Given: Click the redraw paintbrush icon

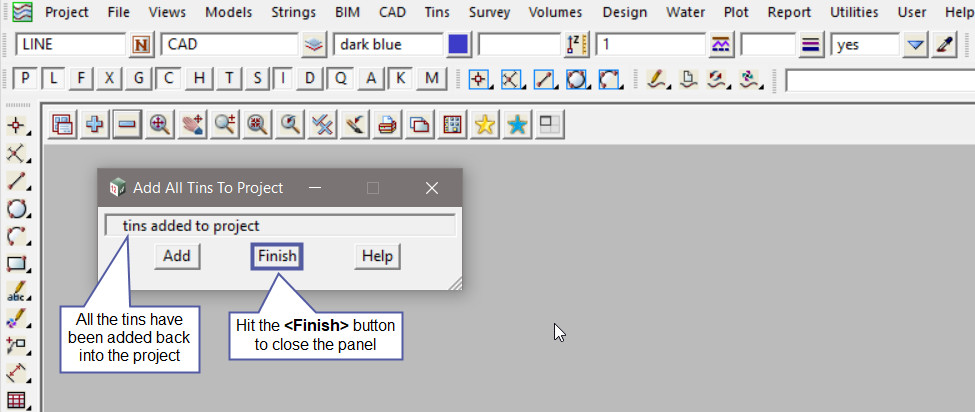Looking at the screenshot, I should 354,125.
